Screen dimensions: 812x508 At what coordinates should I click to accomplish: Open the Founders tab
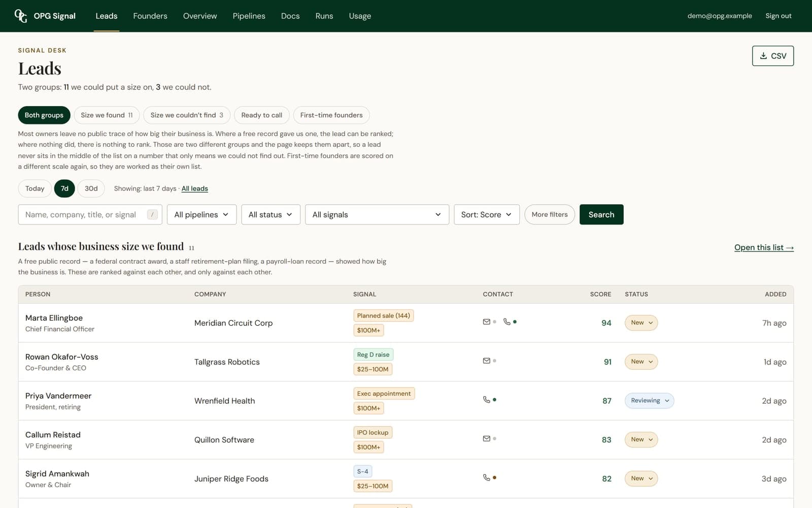pos(150,16)
